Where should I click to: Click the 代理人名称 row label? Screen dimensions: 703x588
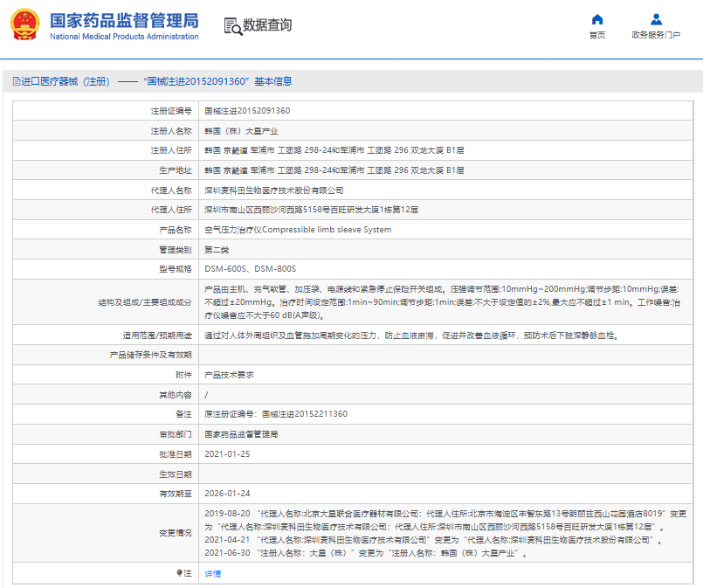click(x=171, y=190)
